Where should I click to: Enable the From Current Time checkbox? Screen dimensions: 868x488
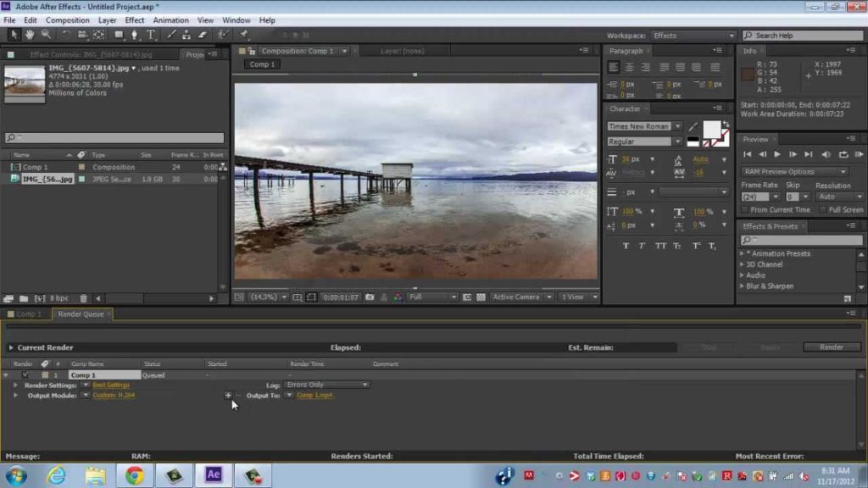tap(745, 209)
